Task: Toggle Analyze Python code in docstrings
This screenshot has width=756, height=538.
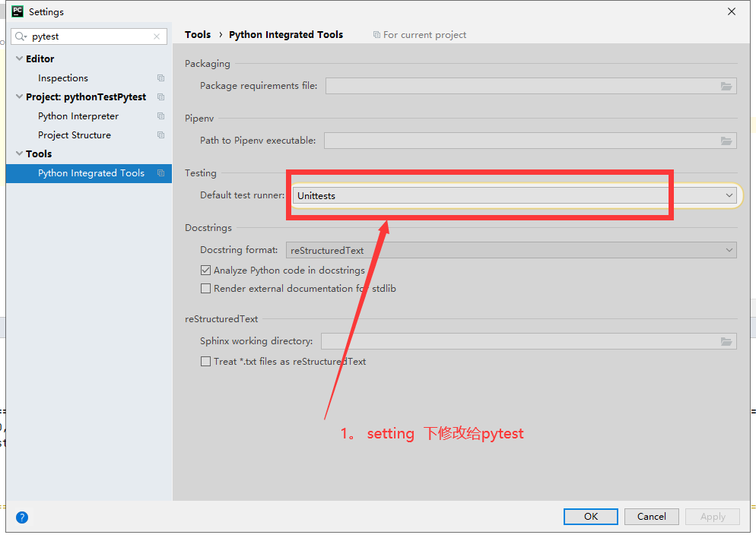Action: pos(206,271)
